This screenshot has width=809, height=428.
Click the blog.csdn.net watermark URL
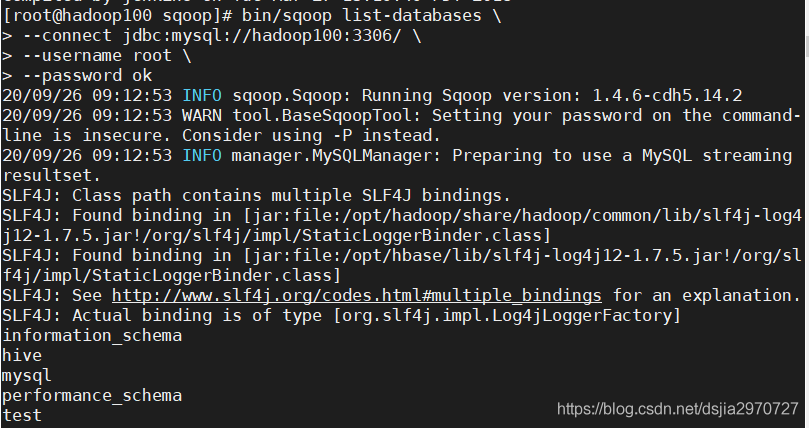point(678,409)
